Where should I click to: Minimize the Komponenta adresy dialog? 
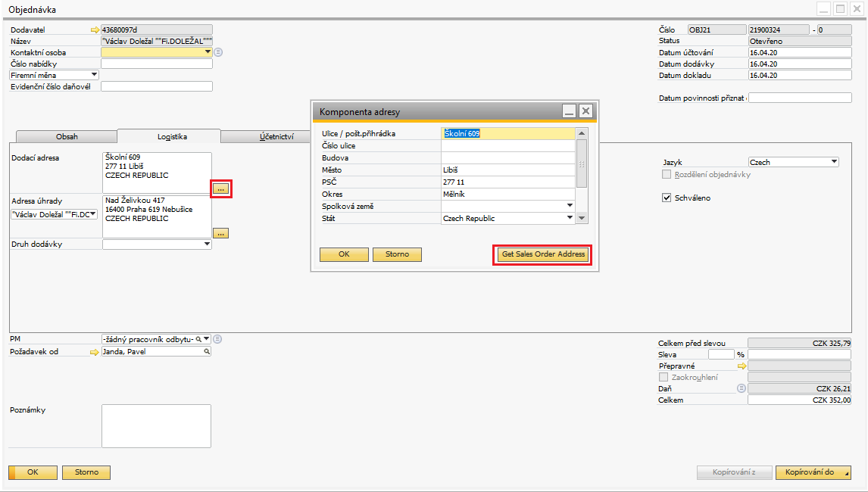click(x=569, y=111)
